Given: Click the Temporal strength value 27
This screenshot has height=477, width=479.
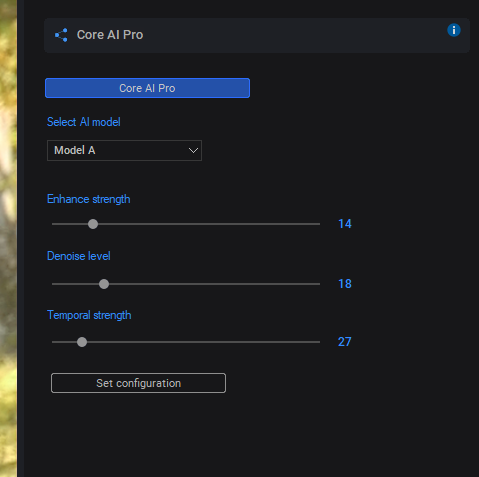Looking at the screenshot, I should point(345,342).
